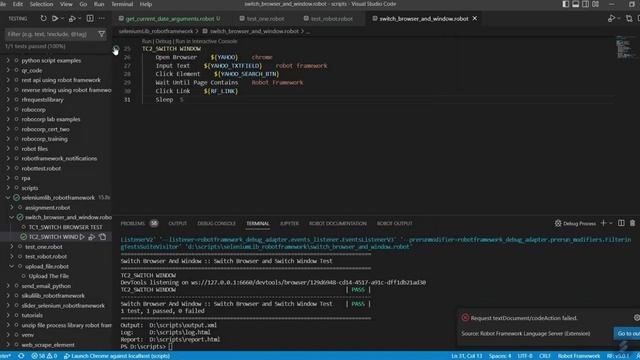Image resolution: width=640 pixels, height=360 pixels.
Task: Open the test filter funnel options
Action: (101, 34)
